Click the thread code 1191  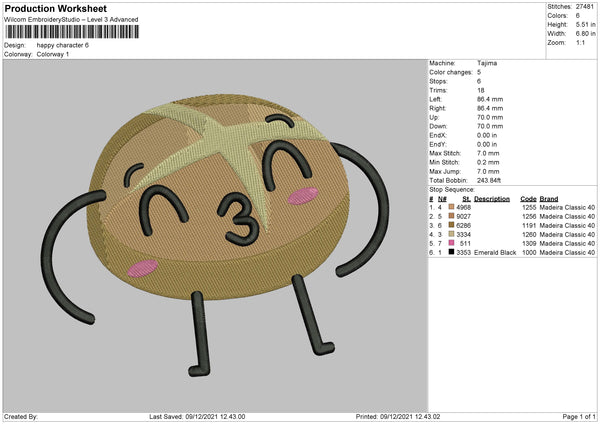529,225
